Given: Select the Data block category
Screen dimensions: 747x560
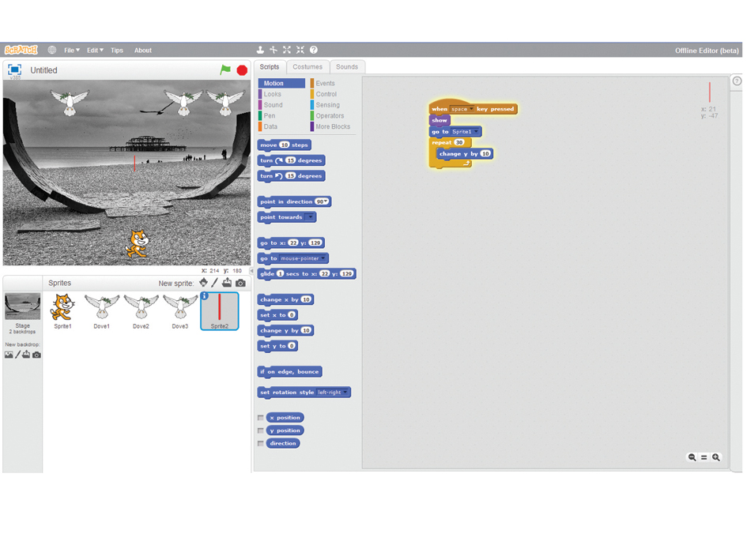Looking at the screenshot, I should (x=270, y=126).
